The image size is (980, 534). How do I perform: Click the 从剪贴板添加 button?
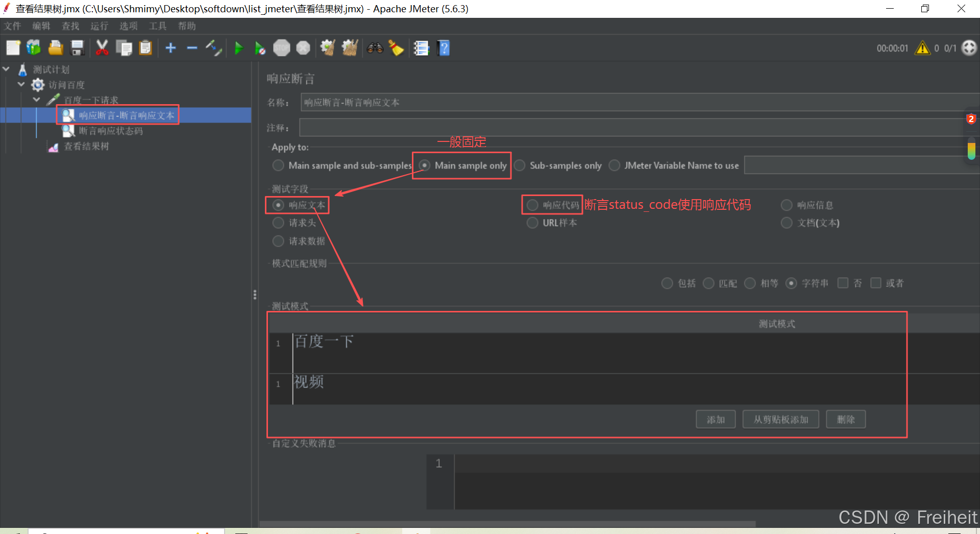pos(780,419)
